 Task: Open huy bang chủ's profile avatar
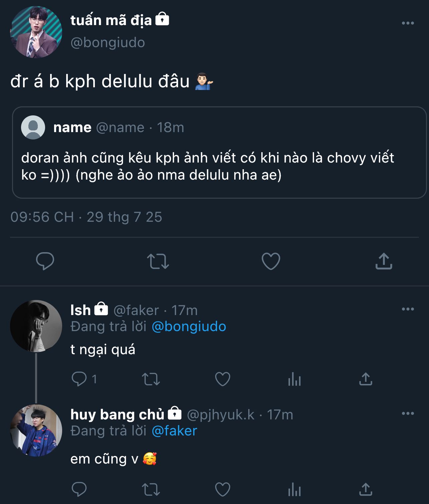[x=36, y=430]
